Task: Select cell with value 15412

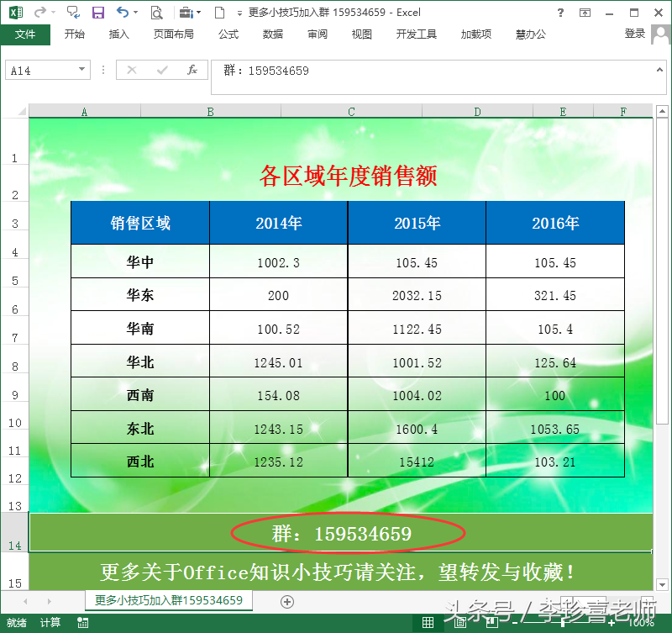Action: click(417, 461)
